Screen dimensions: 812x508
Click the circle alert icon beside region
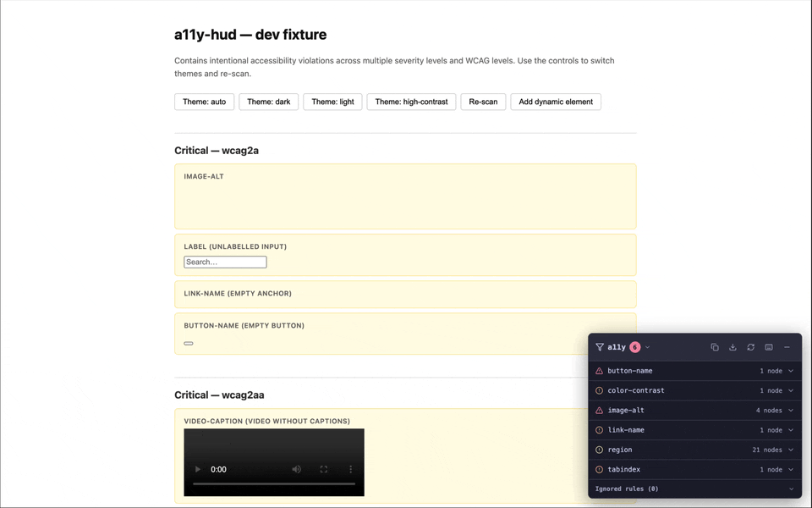[599, 450]
